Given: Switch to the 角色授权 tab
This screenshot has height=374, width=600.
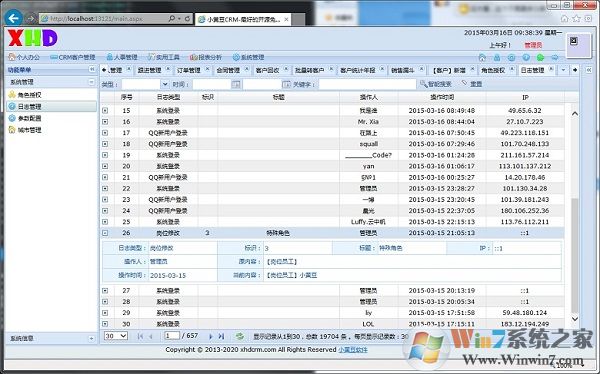Looking at the screenshot, I should [493, 70].
